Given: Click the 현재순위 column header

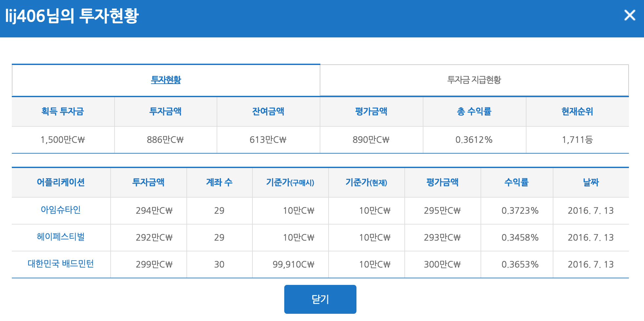Looking at the screenshot, I should click(x=577, y=112).
